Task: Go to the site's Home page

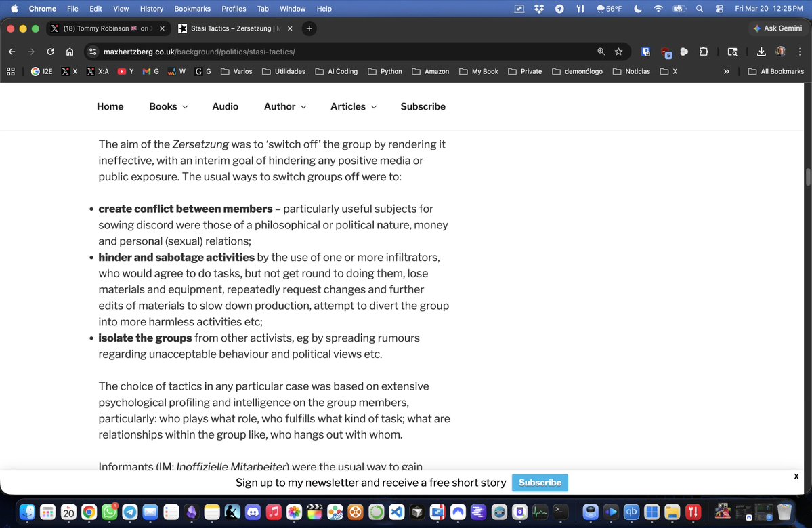Action: point(110,106)
